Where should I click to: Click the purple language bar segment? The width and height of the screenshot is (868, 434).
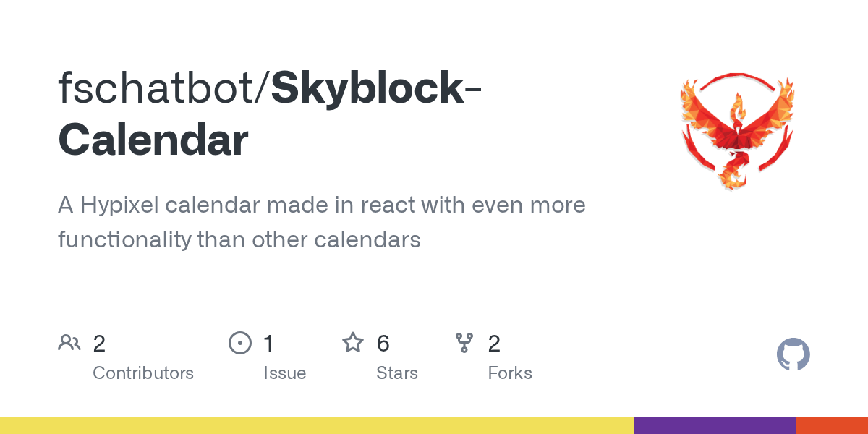pos(715,425)
